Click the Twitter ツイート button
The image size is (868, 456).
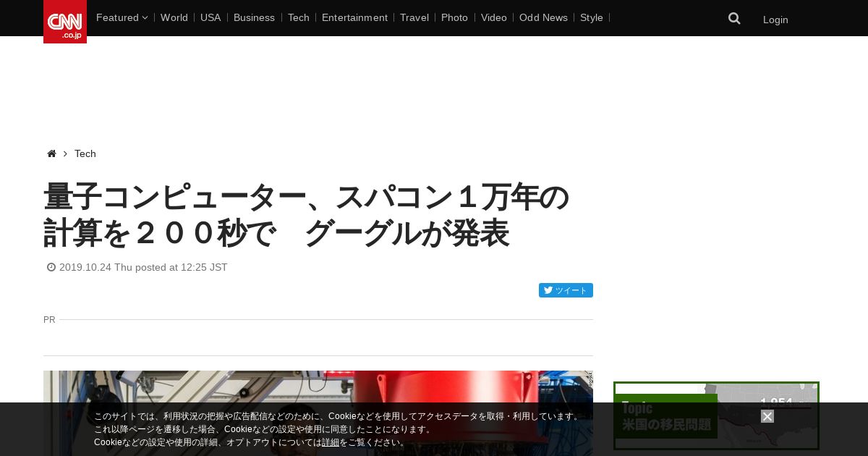click(566, 290)
